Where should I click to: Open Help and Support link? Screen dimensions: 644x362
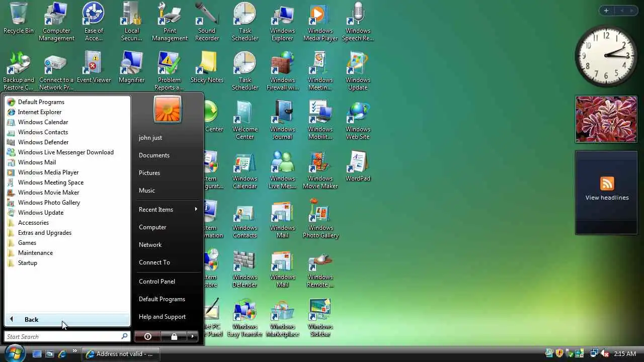coord(168,317)
